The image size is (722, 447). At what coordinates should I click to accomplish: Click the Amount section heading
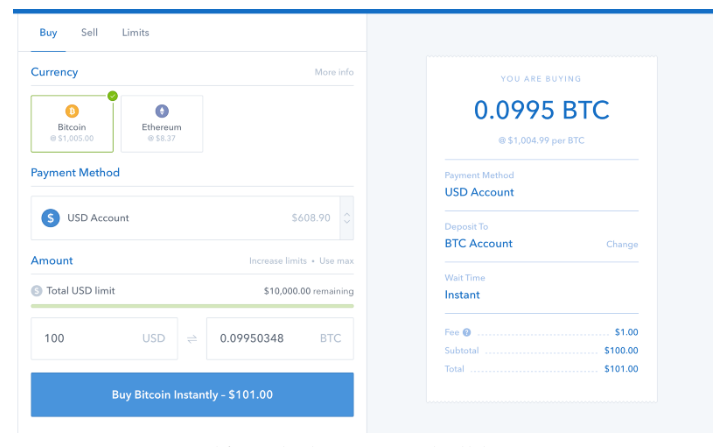[52, 261]
